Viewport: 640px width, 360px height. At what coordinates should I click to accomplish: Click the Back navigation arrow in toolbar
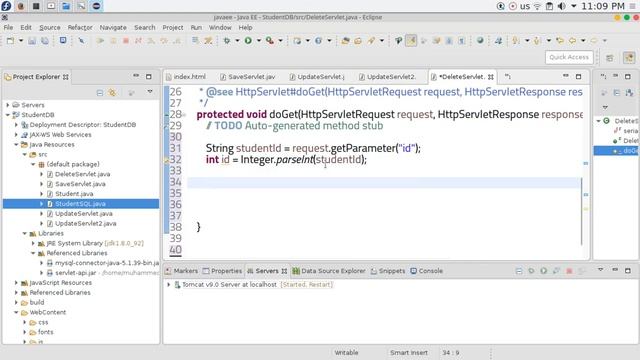(573, 40)
